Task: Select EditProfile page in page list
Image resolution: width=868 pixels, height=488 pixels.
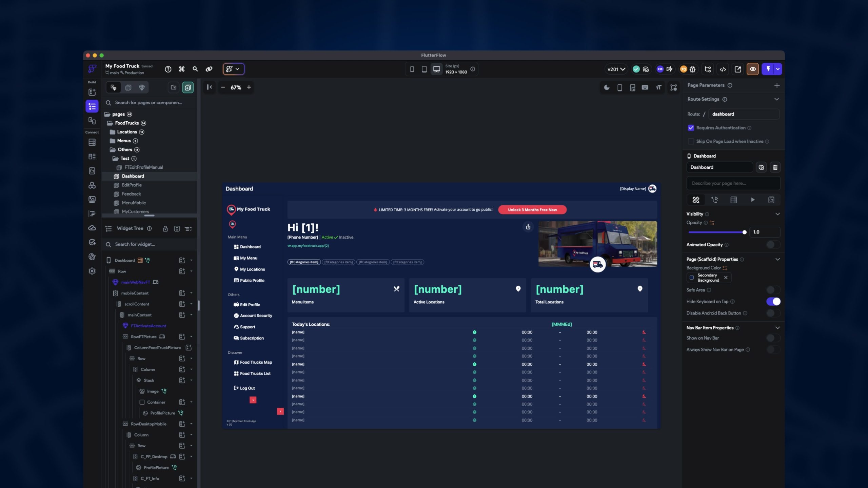Action: pyautogui.click(x=132, y=185)
